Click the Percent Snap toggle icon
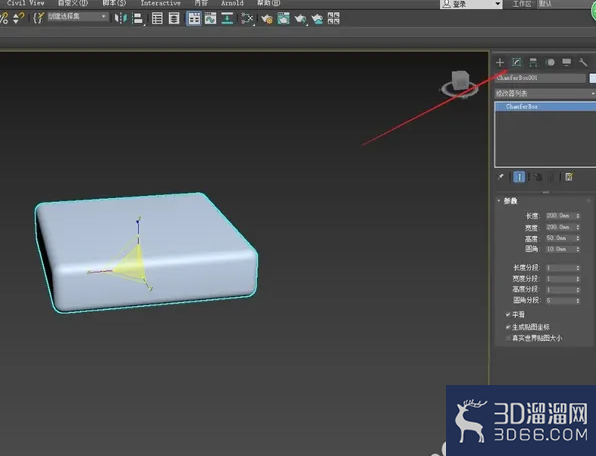The height and width of the screenshot is (456, 596). pos(4,18)
